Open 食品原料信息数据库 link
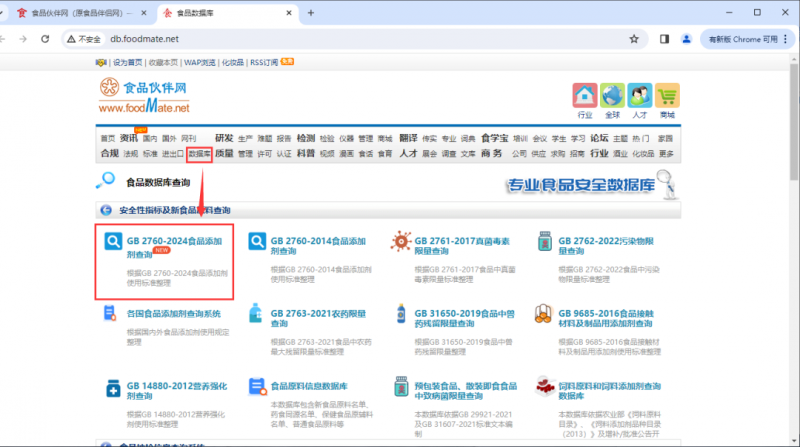800x447 pixels. pos(309,385)
